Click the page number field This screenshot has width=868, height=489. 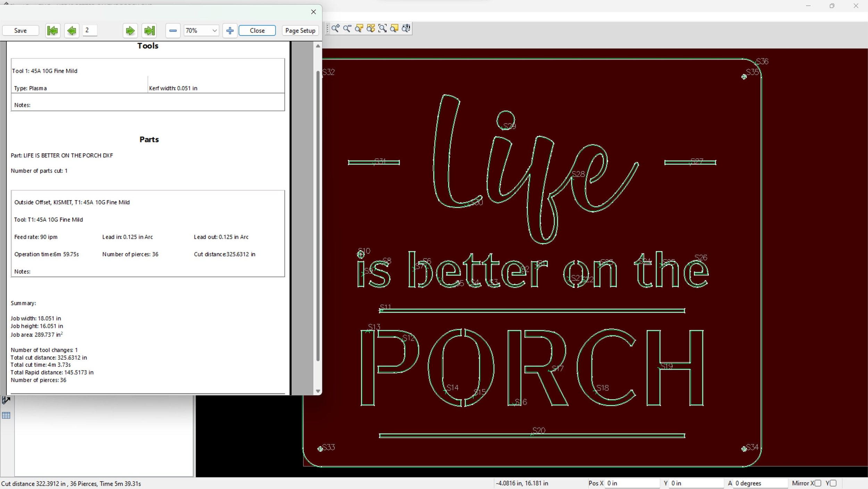pos(90,30)
